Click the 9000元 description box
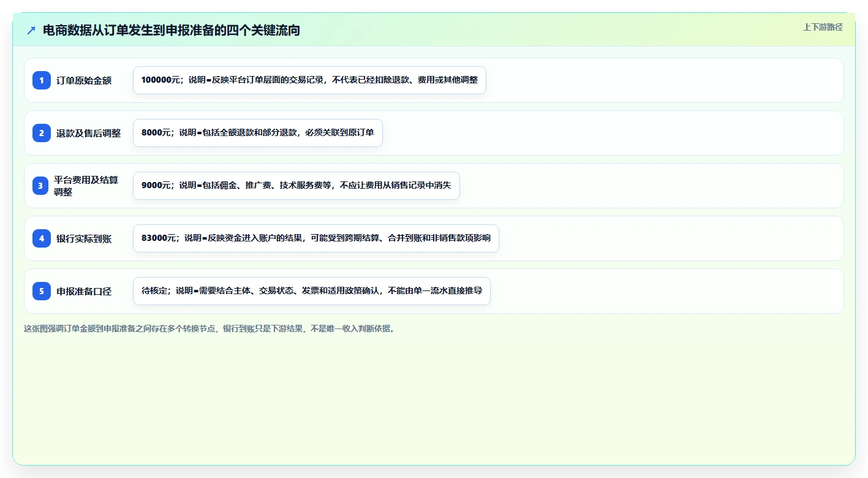868x478 pixels. 296,186
